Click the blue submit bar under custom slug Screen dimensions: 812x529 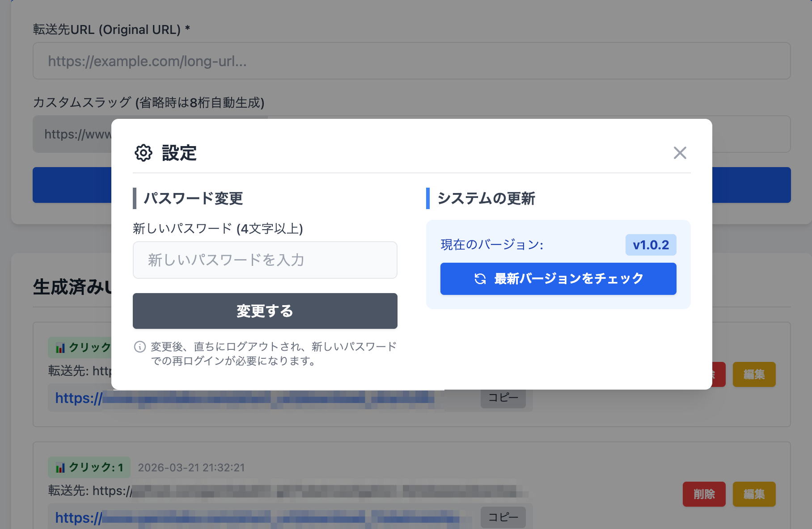(72, 185)
